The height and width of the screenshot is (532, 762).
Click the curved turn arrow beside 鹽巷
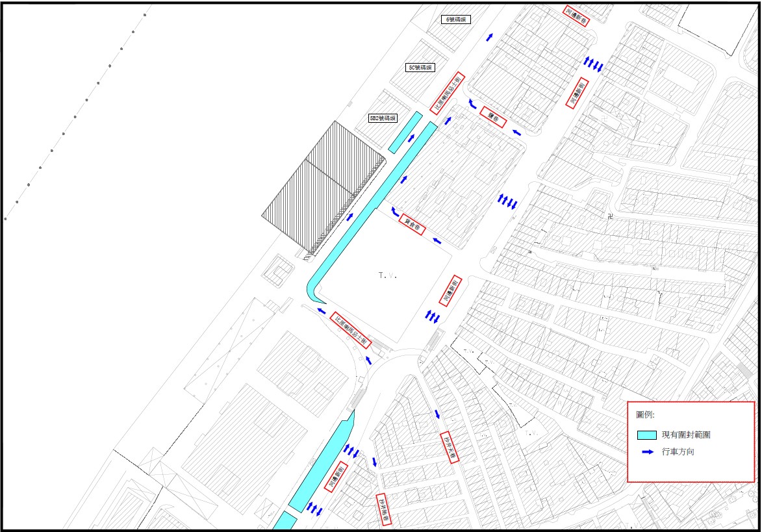471,105
